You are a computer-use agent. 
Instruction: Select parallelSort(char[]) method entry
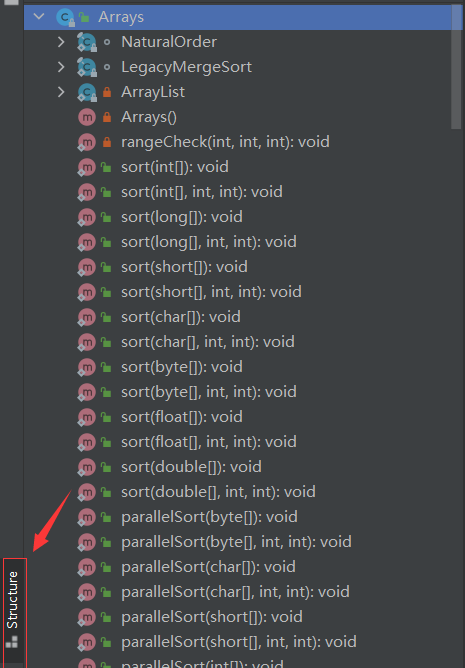tap(208, 567)
